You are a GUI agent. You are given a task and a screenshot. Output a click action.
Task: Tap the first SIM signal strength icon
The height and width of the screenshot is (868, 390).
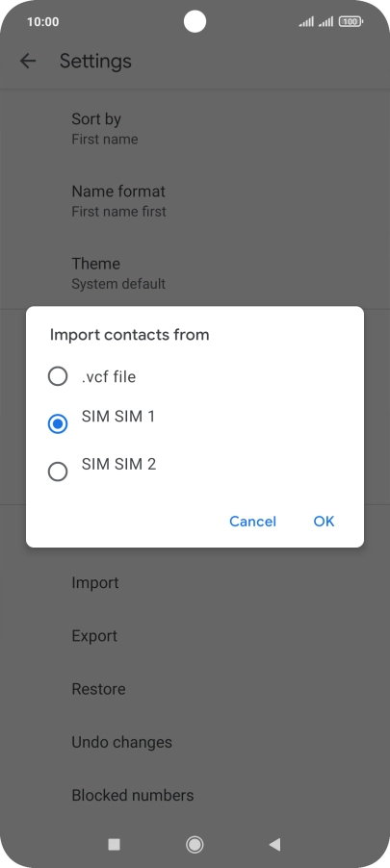pyautogui.click(x=306, y=21)
